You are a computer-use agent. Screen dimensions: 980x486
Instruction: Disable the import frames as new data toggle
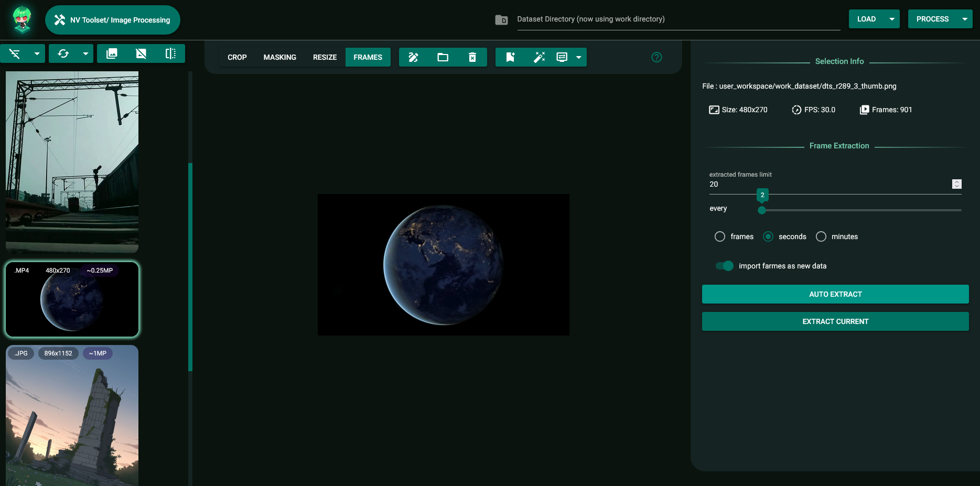pos(724,266)
